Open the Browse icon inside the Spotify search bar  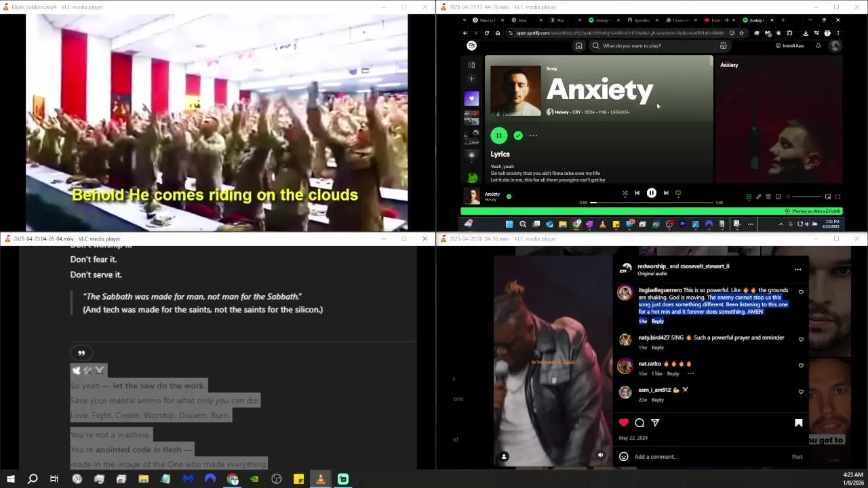point(723,45)
